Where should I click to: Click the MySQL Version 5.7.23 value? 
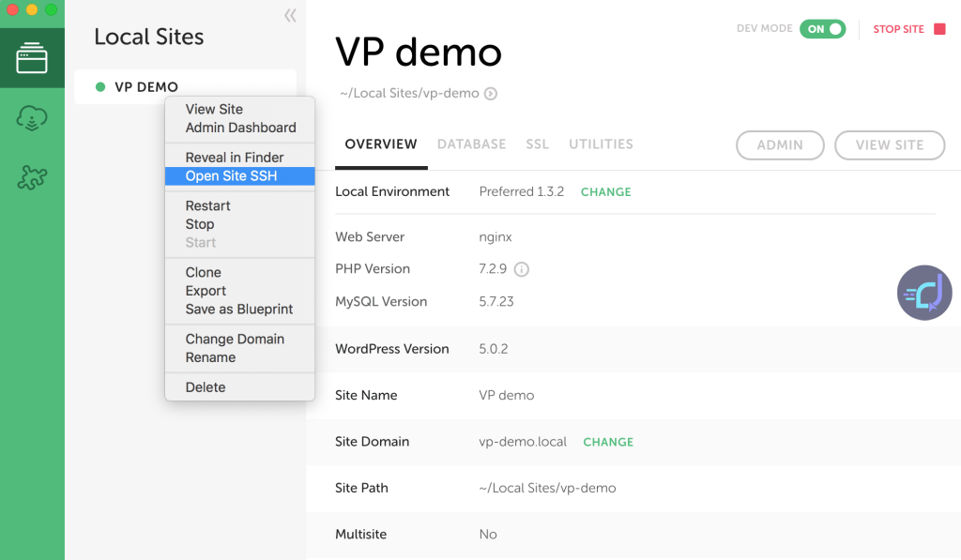pos(496,301)
